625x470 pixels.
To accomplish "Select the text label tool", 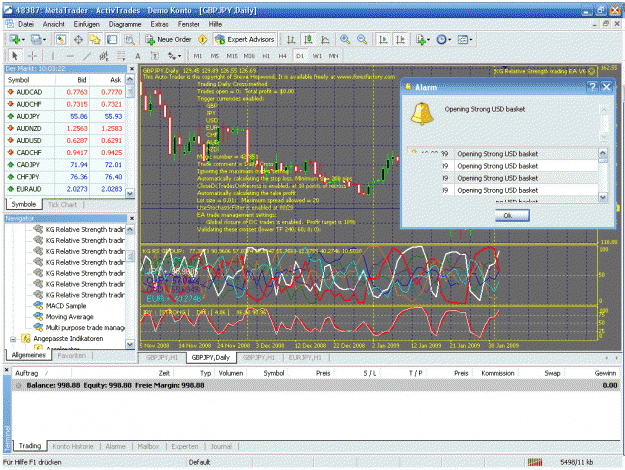I will [155, 56].
